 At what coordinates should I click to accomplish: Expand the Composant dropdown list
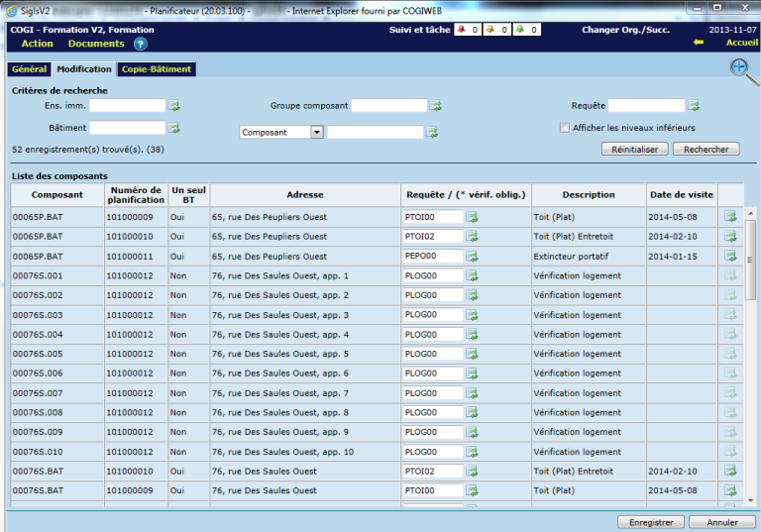(x=316, y=132)
